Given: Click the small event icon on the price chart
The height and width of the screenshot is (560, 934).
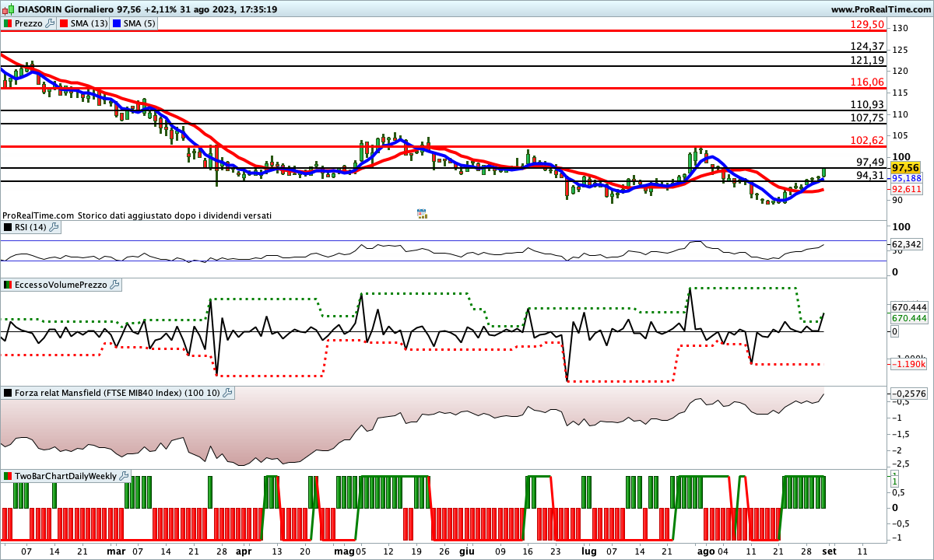Looking at the screenshot, I should 422,213.
